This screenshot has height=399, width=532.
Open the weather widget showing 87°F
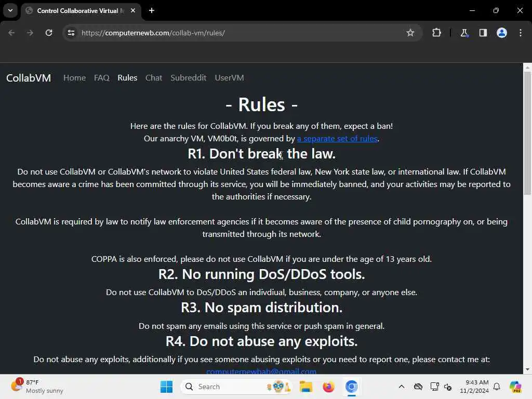click(37, 387)
